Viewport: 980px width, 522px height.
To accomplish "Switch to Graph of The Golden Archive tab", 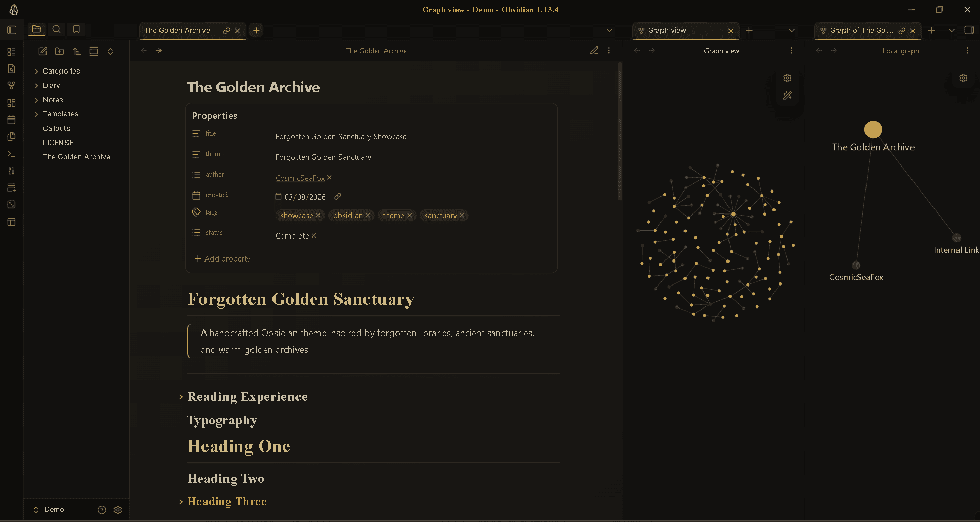I will coord(861,30).
